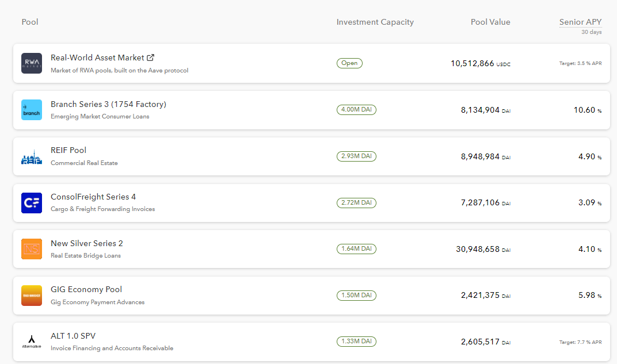Screen dimensions: 617x364
Task: Click the 2.72M DAI capacity badge
Action: tap(356, 203)
